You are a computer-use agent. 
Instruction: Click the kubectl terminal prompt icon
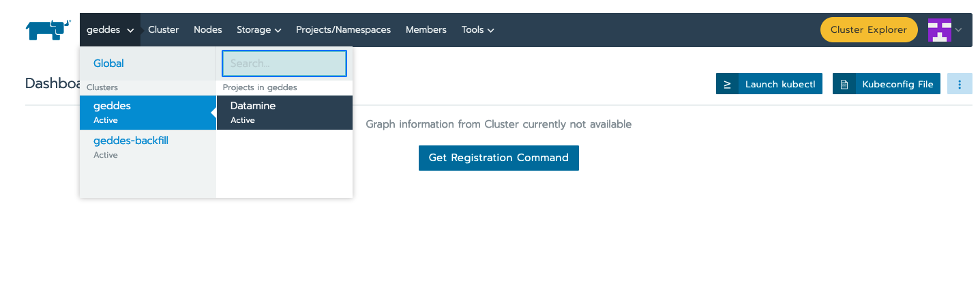coord(727,85)
